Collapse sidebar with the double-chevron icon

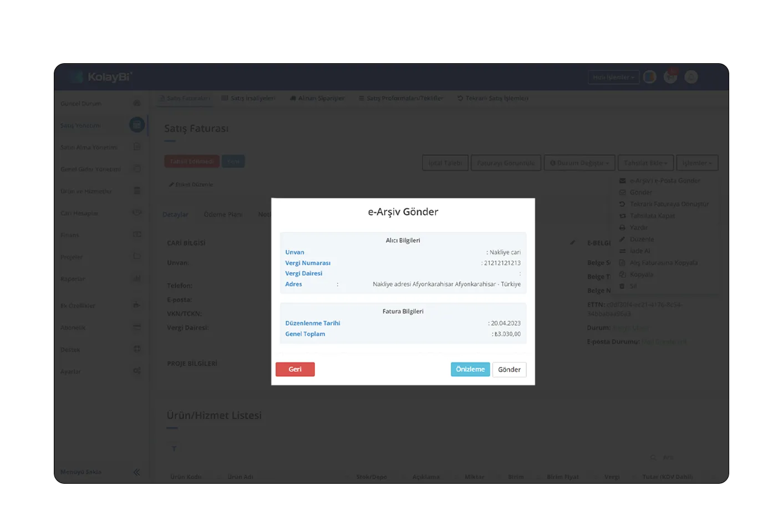(137, 472)
